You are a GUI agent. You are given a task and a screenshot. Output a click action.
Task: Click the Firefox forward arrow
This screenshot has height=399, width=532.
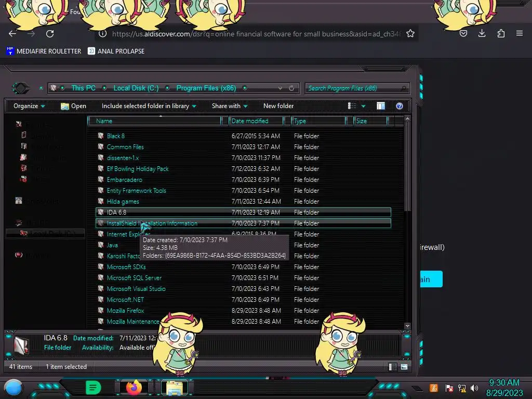[x=31, y=34]
